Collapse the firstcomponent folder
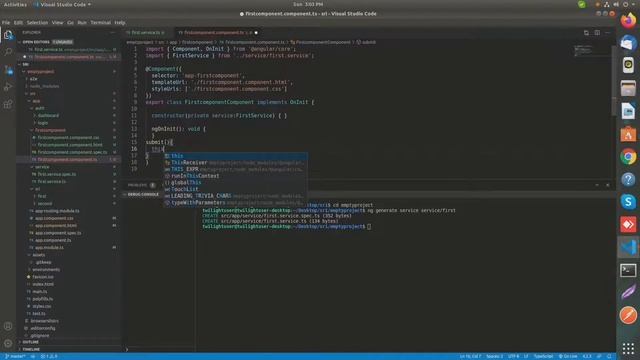The height and width of the screenshot is (360, 640). point(32,131)
